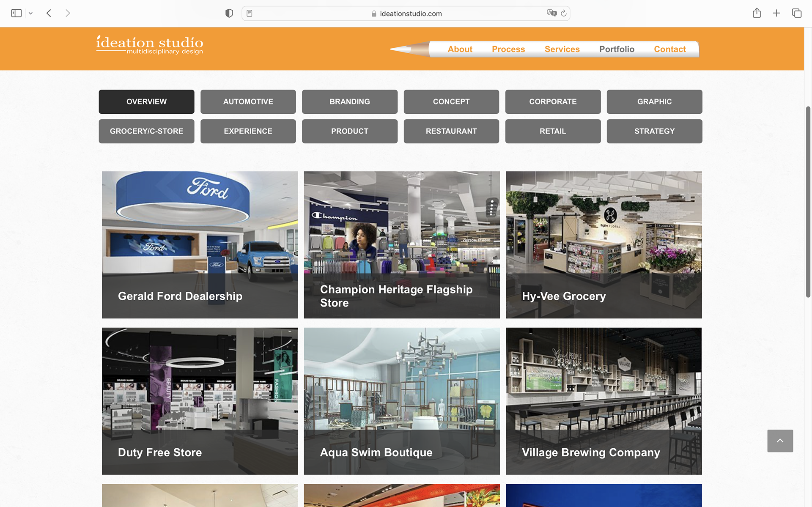Filter by GROCERY/C-STORE category
The width and height of the screenshot is (812, 507).
(146, 131)
